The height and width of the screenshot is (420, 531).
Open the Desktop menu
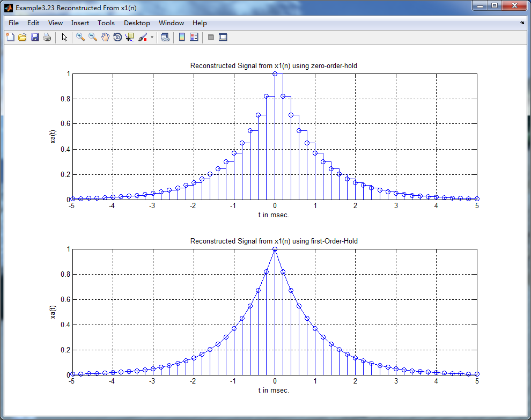[137, 23]
